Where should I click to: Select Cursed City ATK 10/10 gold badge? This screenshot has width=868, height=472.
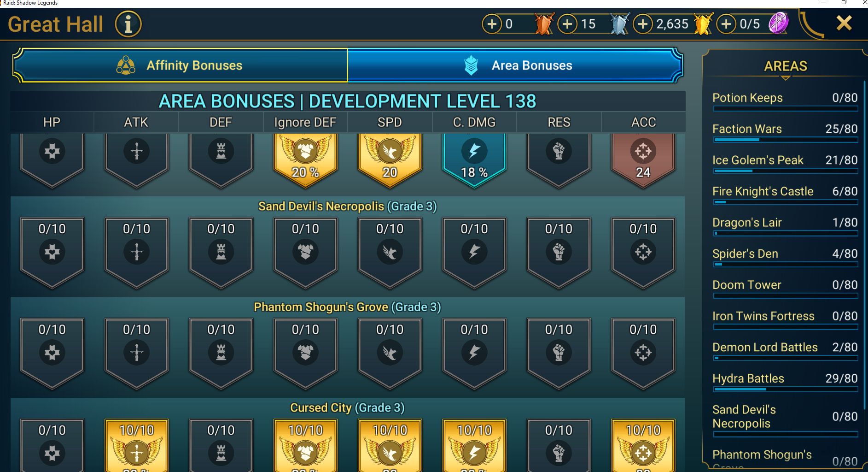click(136, 445)
